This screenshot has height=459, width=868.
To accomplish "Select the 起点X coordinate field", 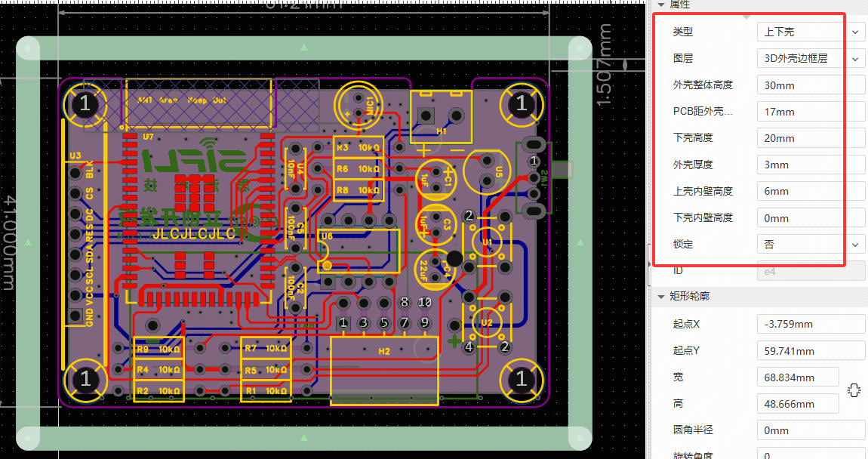I will [810, 324].
